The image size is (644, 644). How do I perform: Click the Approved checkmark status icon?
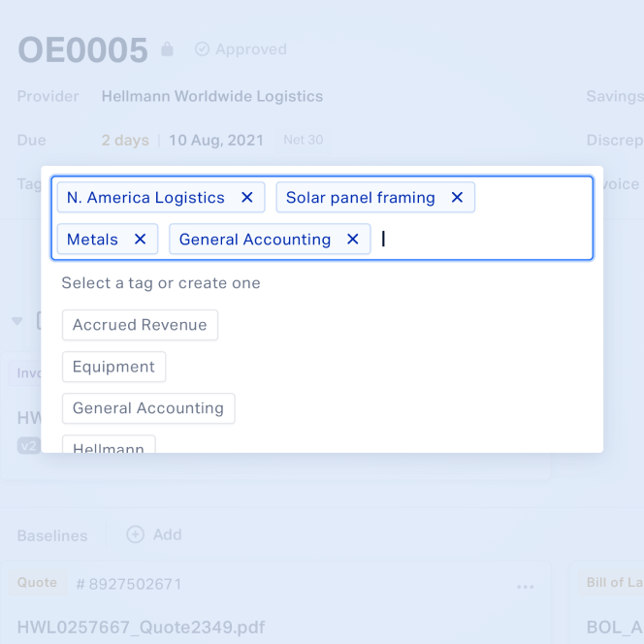coord(202,49)
